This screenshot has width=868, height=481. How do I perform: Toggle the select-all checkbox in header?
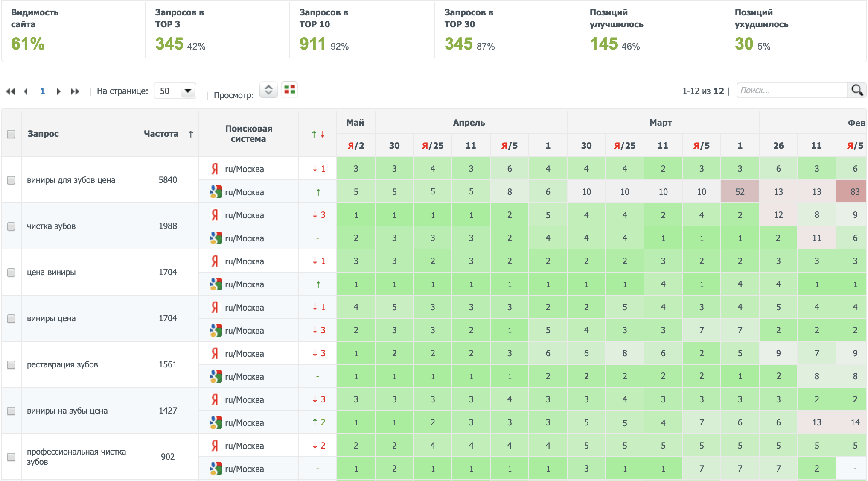pyautogui.click(x=11, y=134)
